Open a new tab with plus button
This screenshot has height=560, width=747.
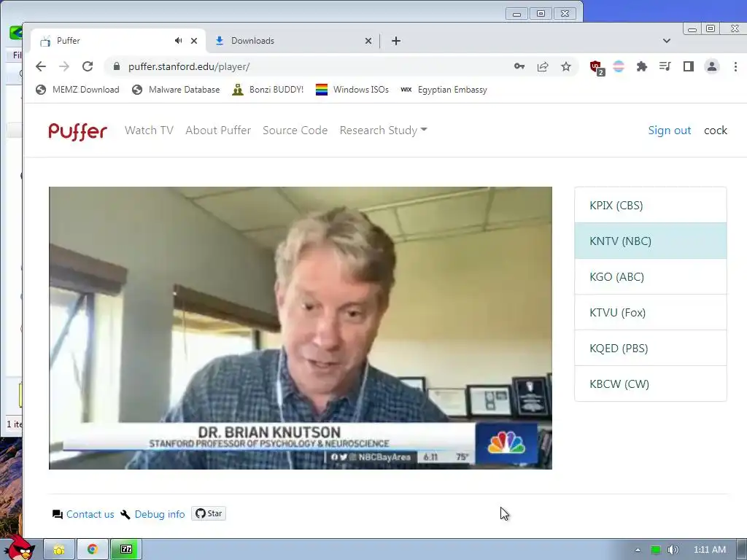pyautogui.click(x=396, y=41)
